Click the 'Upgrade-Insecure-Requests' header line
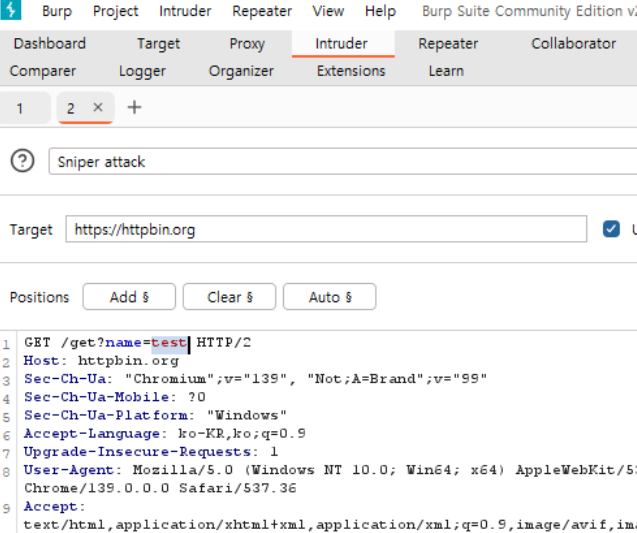Image resolution: width=637 pixels, height=533 pixels. click(x=151, y=452)
